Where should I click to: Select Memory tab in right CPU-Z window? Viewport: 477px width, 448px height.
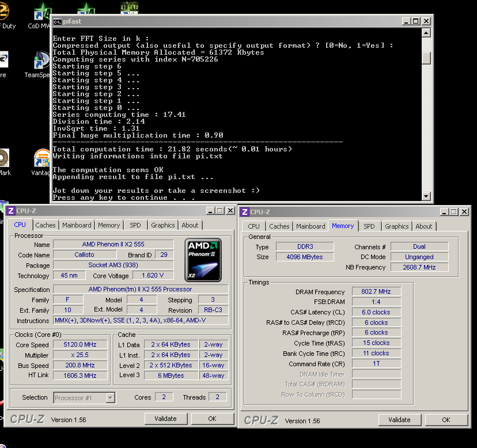[343, 226]
